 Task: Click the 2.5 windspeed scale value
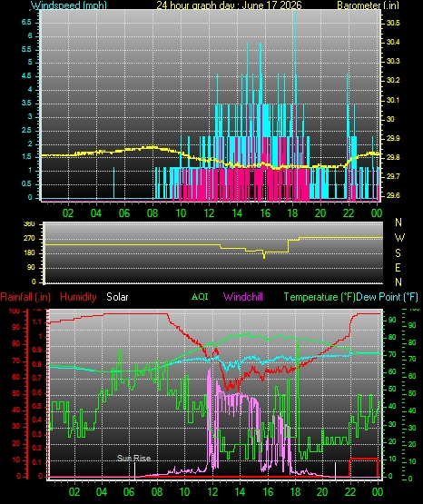pyautogui.click(x=26, y=130)
